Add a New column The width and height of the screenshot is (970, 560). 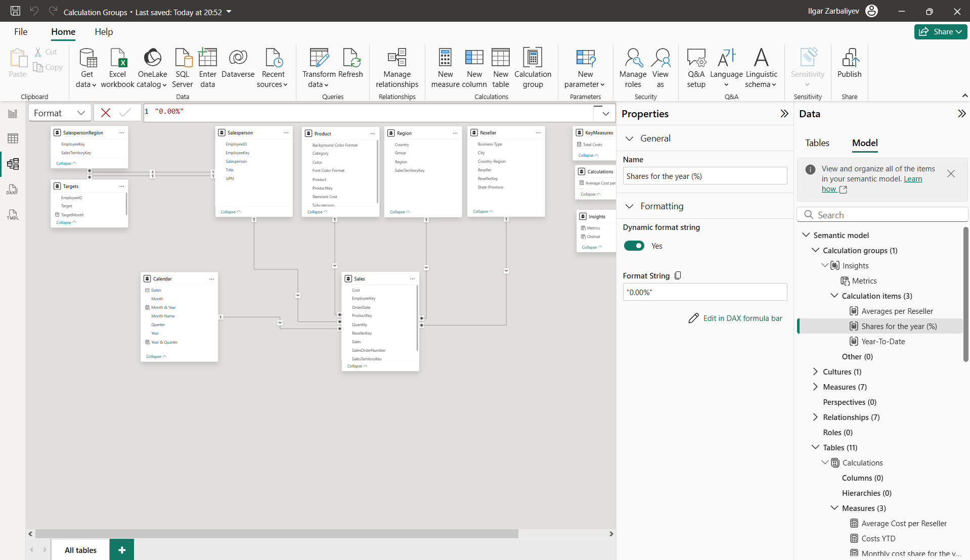(474, 68)
